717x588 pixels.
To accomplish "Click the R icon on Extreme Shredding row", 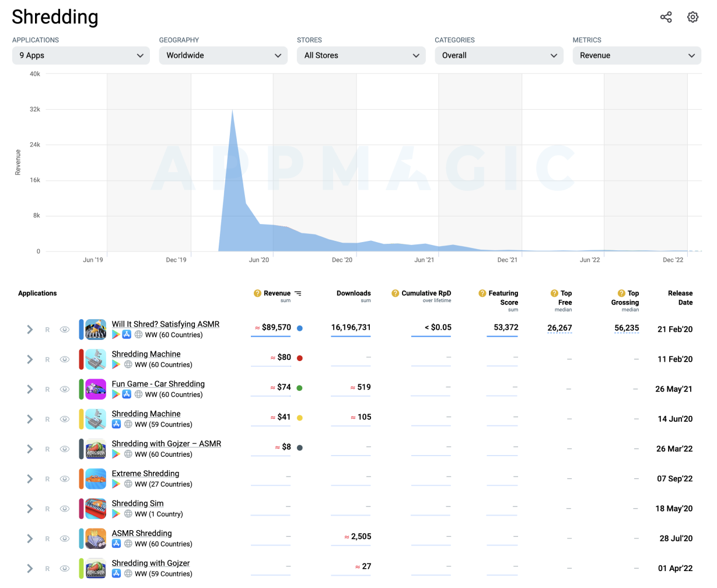I will (47, 479).
